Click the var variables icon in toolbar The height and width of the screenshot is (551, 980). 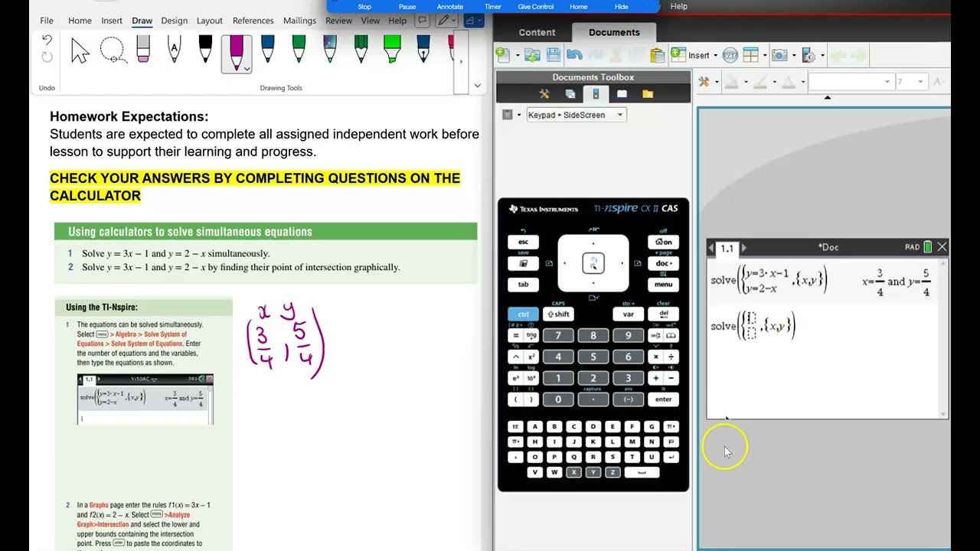pos(730,55)
